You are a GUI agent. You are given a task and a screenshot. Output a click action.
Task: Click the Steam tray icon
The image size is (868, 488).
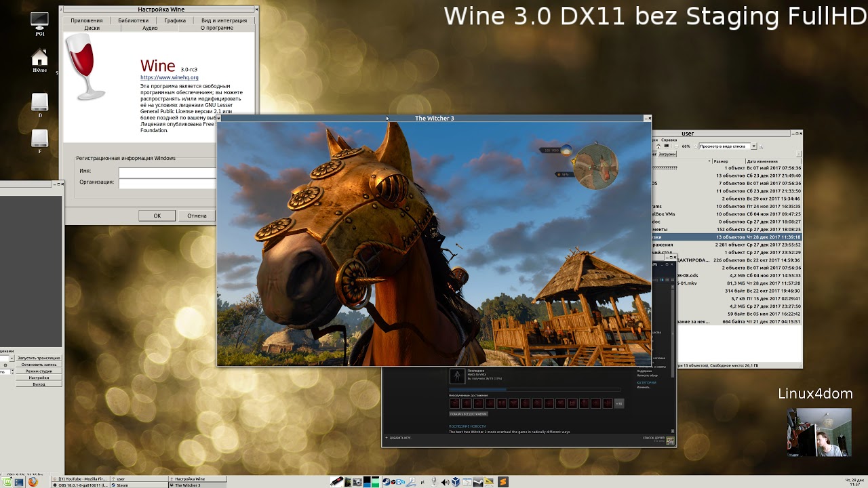(x=387, y=482)
